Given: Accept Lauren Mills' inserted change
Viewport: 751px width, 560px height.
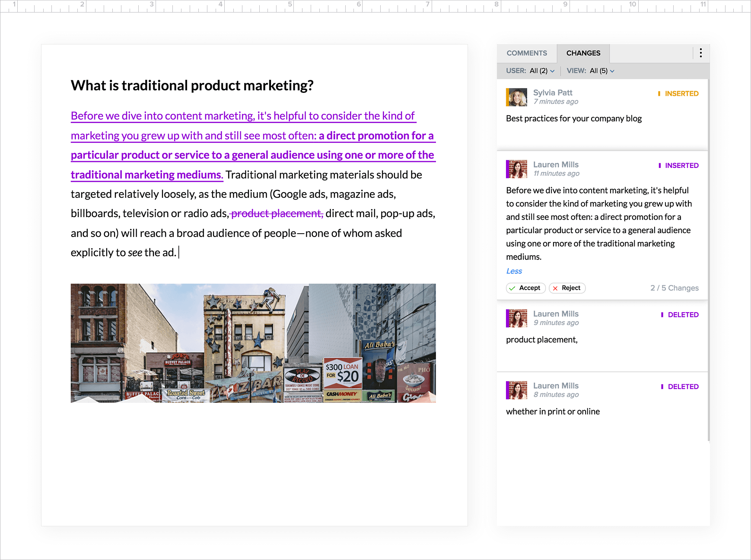Looking at the screenshot, I should 526,288.
